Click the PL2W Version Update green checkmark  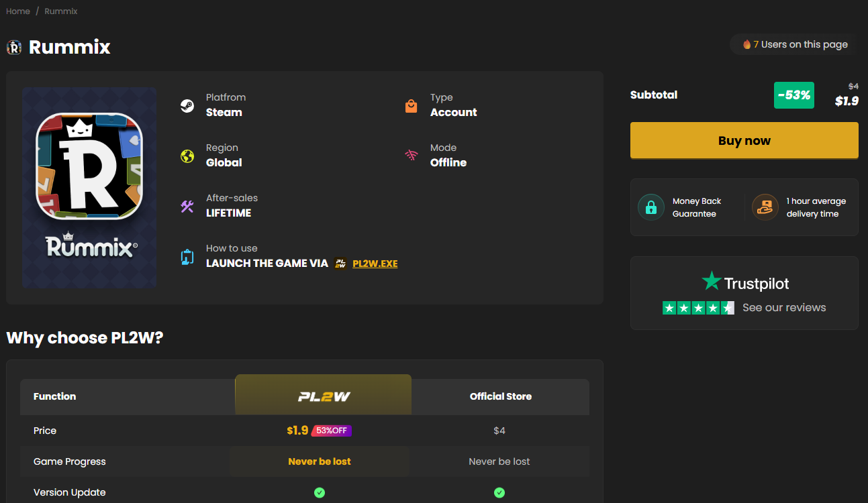pos(320,492)
